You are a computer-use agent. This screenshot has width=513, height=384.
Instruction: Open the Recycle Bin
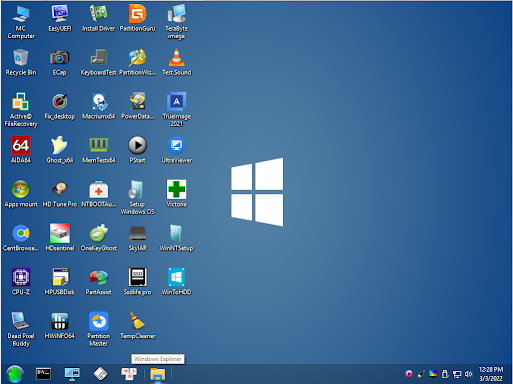[21, 62]
